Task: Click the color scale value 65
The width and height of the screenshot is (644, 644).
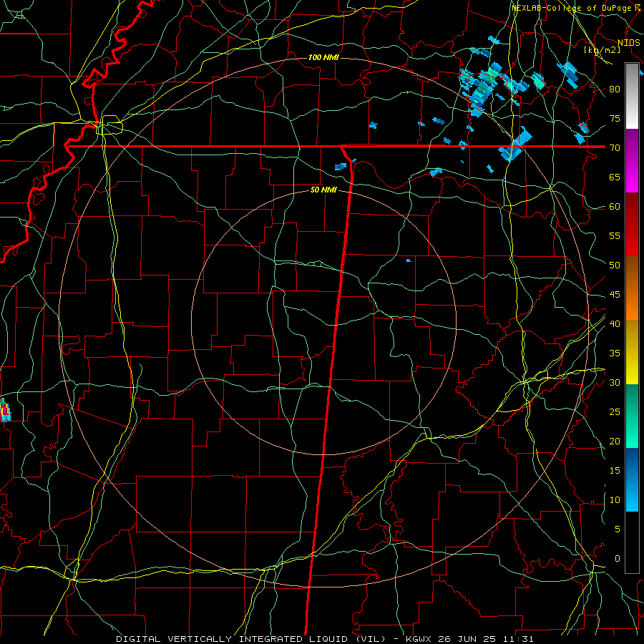Action: pos(615,177)
